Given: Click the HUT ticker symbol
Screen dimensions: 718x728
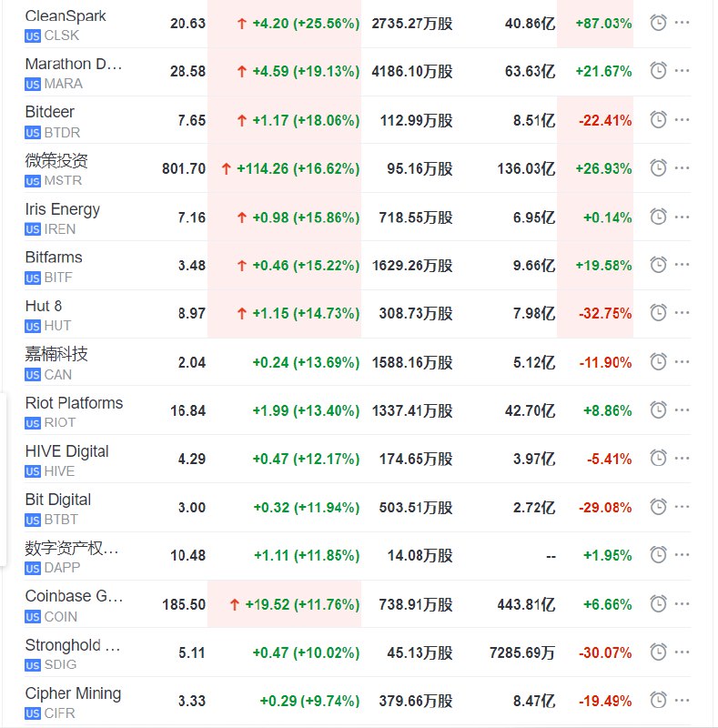Looking at the screenshot, I should (x=57, y=326).
